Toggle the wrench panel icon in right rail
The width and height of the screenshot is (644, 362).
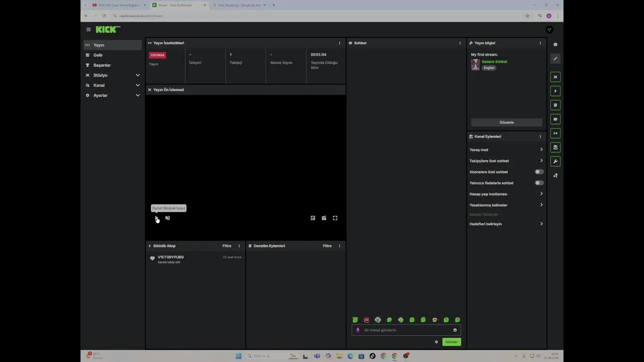[555, 161]
